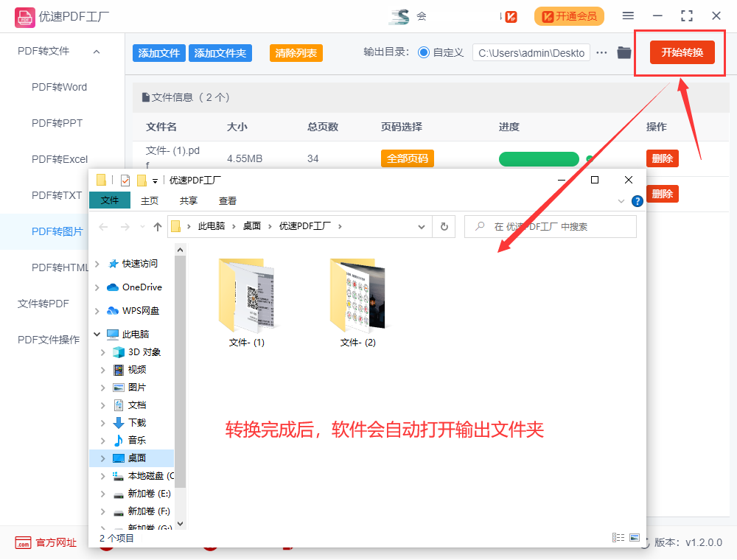Open the quick access toolbar customize dropdown

coord(155,181)
